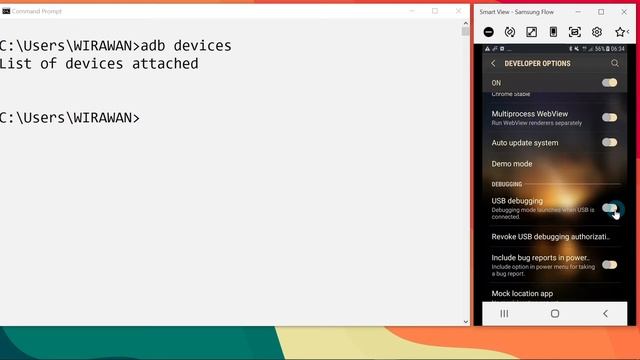
Task: Search within Developer Options
Action: (x=615, y=63)
